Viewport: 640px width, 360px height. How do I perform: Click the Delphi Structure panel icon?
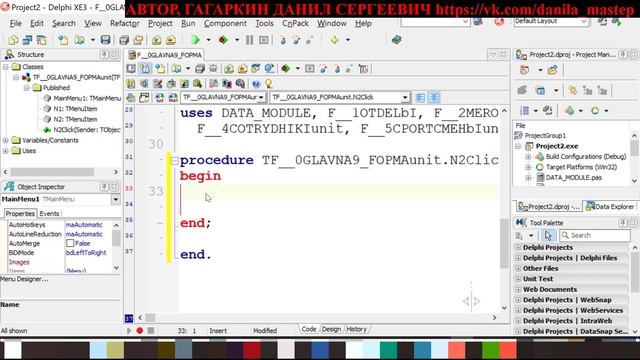(9, 54)
